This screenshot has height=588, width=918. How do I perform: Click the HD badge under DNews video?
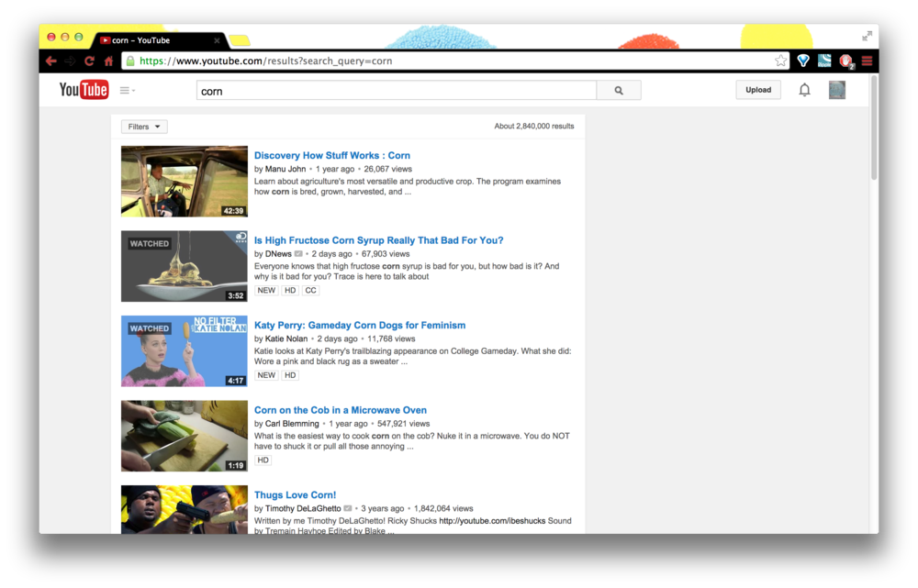coord(290,290)
